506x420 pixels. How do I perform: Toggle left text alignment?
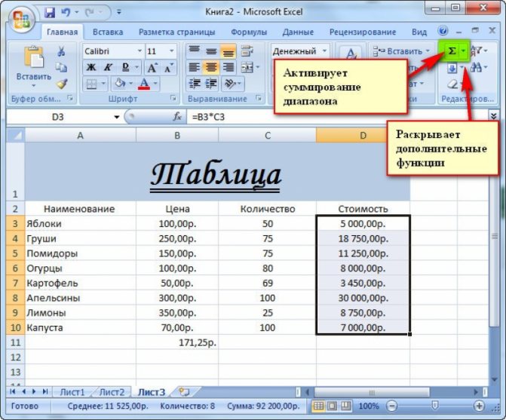click(x=195, y=67)
